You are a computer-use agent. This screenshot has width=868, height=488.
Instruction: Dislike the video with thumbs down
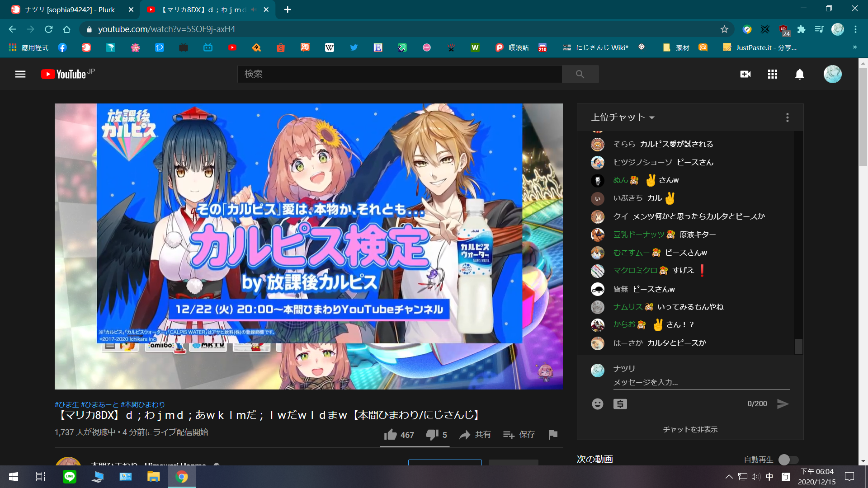(x=436, y=435)
